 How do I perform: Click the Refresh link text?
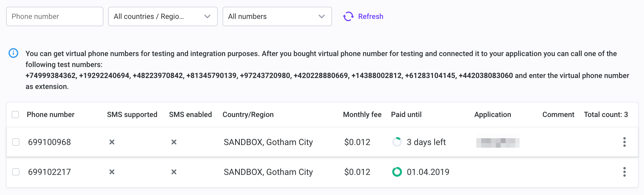tap(371, 16)
